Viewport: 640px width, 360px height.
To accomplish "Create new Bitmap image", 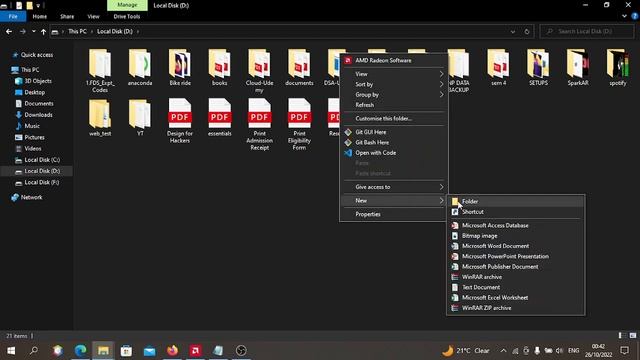I will click(x=516, y=236).
